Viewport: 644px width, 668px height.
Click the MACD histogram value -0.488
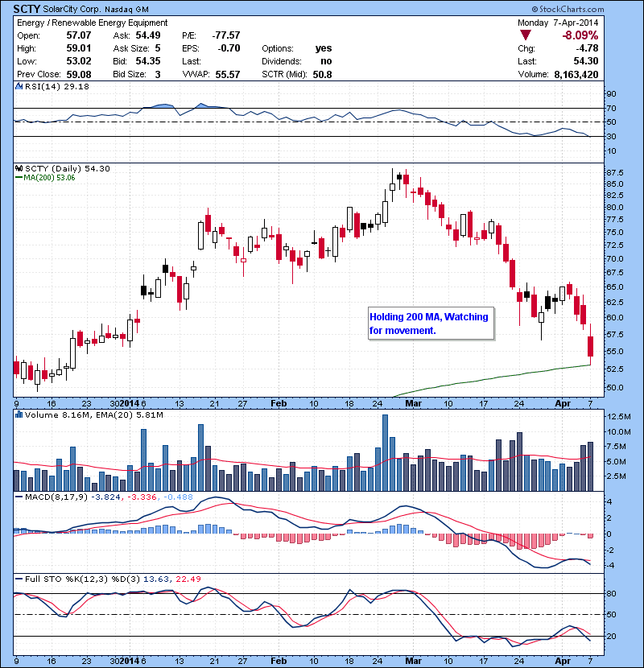178,497
